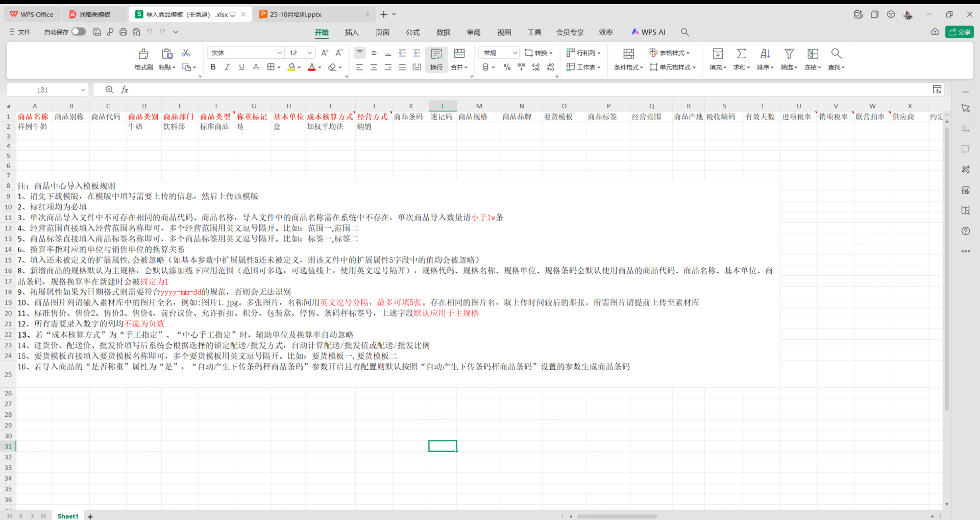This screenshot has height=520, width=980.
Task: Toggle Italic formatting
Action: [x=227, y=67]
